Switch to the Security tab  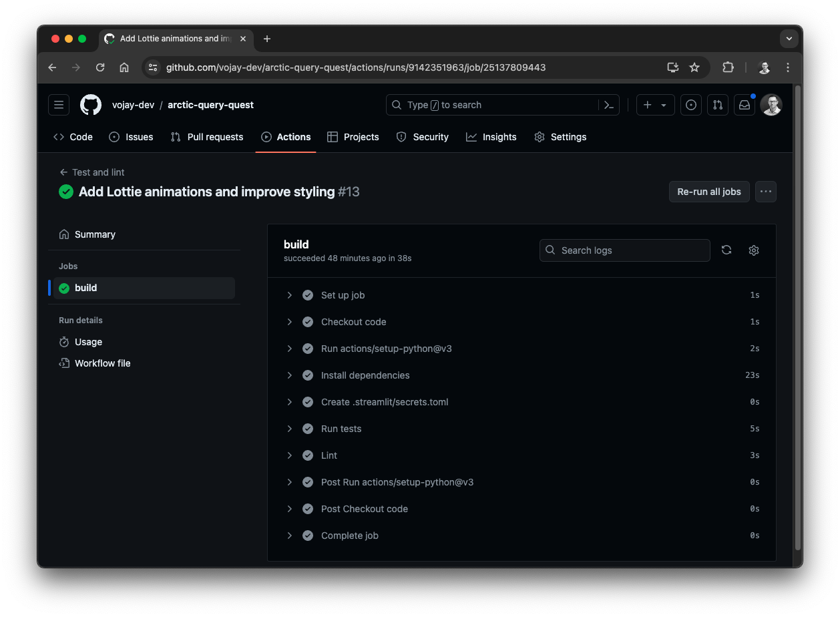(x=422, y=137)
